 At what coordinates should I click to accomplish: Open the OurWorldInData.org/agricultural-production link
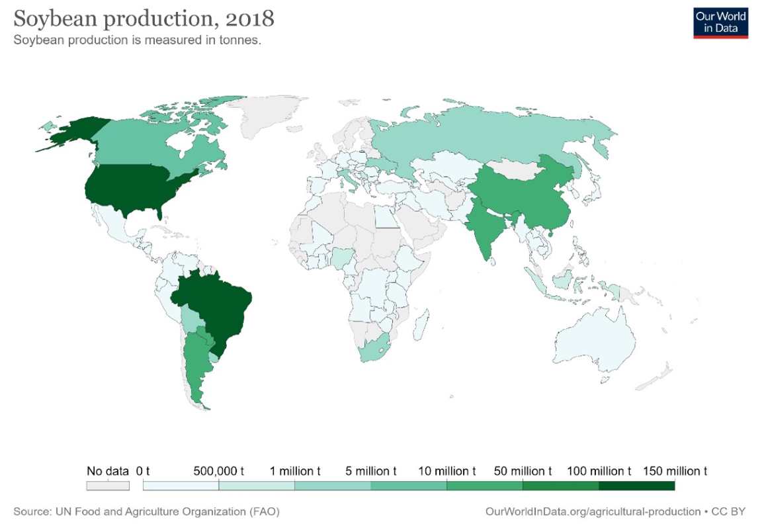tap(593, 511)
